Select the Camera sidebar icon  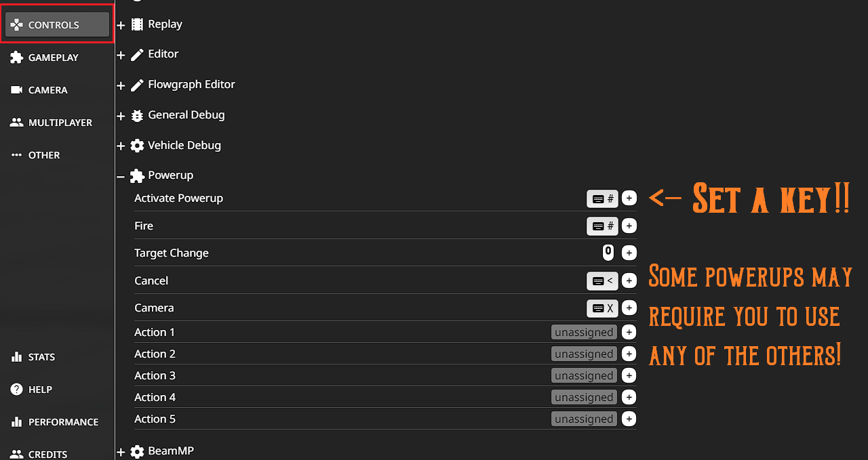[x=17, y=90]
